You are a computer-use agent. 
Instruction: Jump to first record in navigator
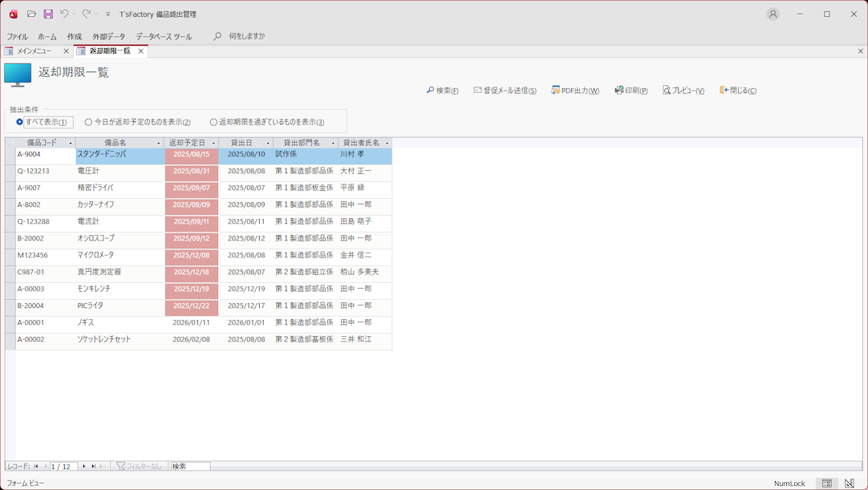tap(36, 466)
